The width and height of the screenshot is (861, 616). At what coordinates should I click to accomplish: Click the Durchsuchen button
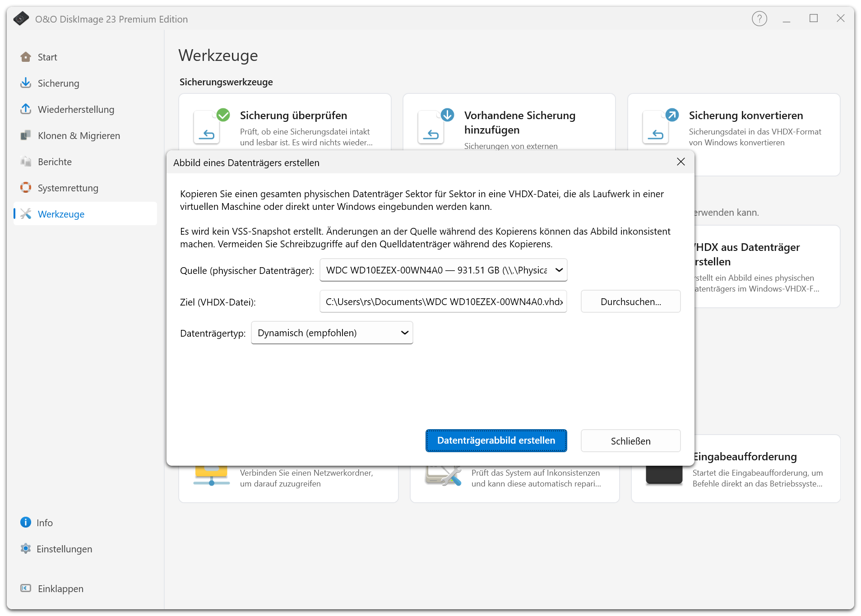(x=630, y=301)
